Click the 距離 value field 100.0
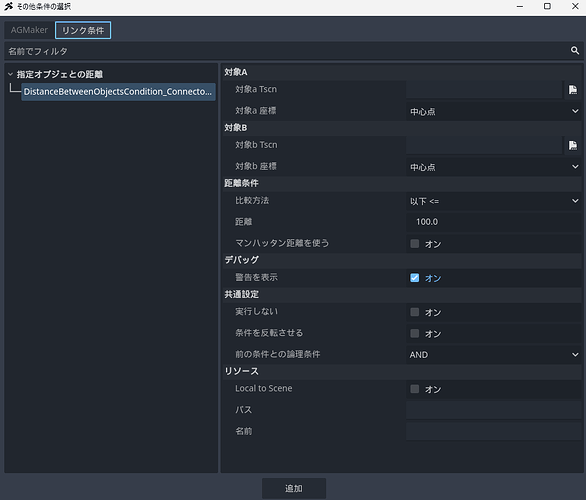The width and height of the screenshot is (586, 500). [493, 222]
